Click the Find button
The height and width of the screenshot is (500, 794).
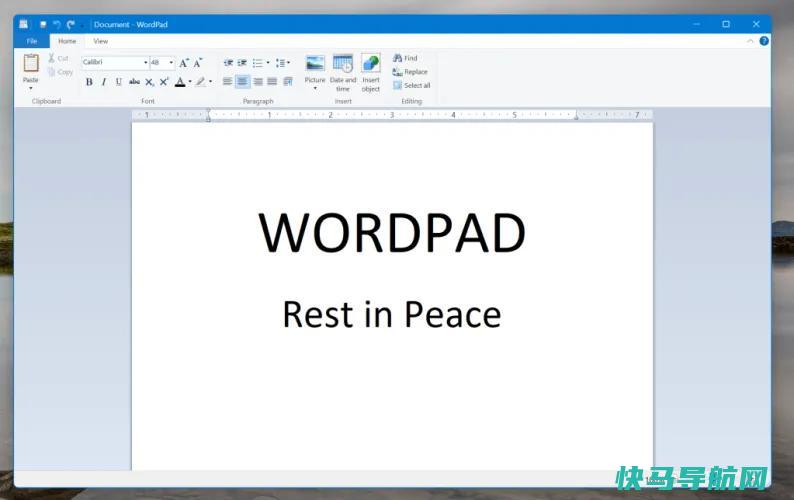405,58
